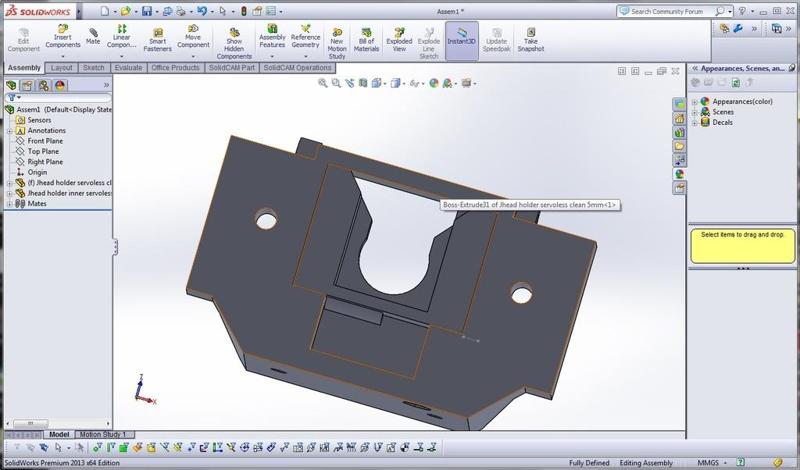
Task: Open the SolidCAM Operations tab
Action: click(x=297, y=67)
